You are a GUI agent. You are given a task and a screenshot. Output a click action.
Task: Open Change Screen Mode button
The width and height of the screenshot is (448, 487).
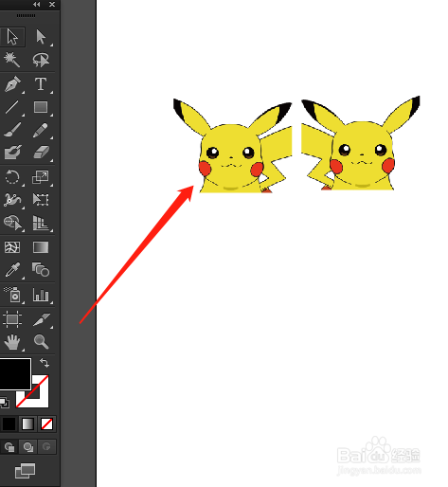click(x=26, y=471)
